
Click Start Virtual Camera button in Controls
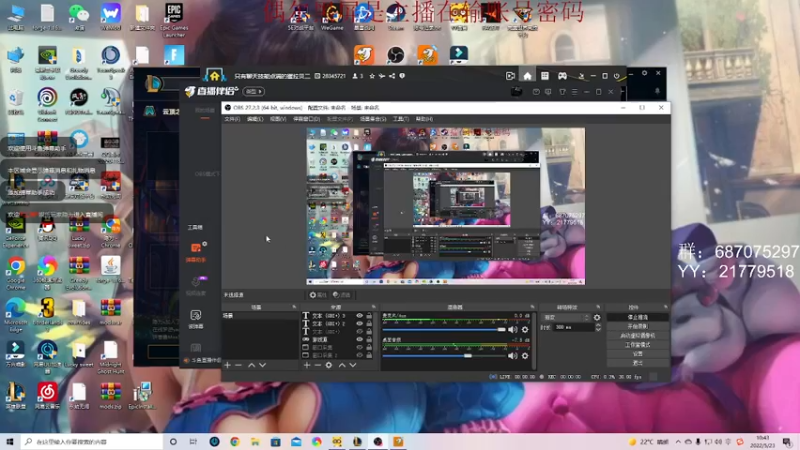637,336
